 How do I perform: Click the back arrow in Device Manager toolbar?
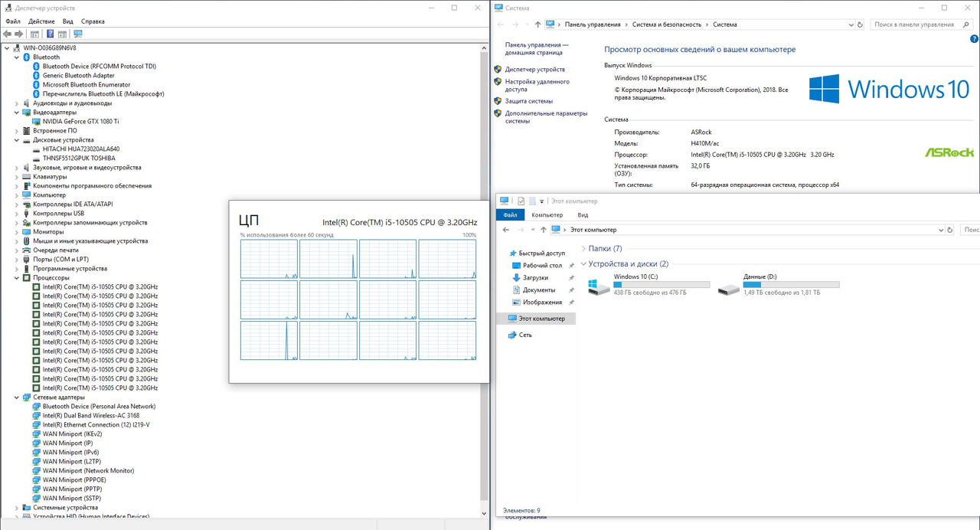coord(8,34)
